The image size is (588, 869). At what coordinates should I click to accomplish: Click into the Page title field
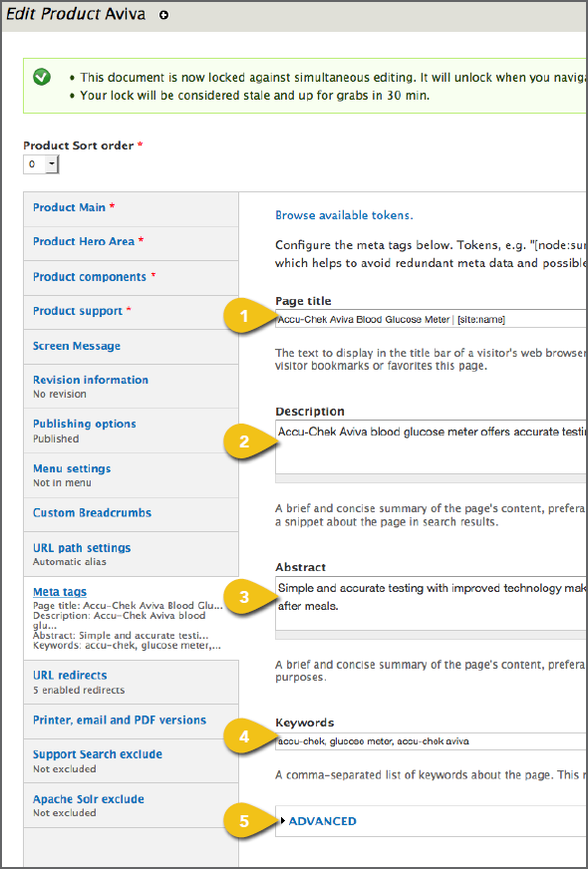[432, 319]
